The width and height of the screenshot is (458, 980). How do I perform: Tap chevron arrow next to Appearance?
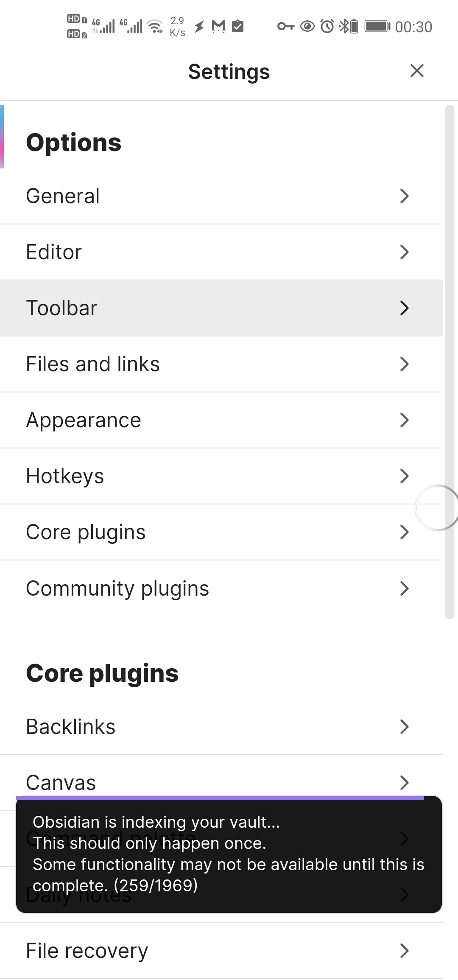click(x=404, y=420)
